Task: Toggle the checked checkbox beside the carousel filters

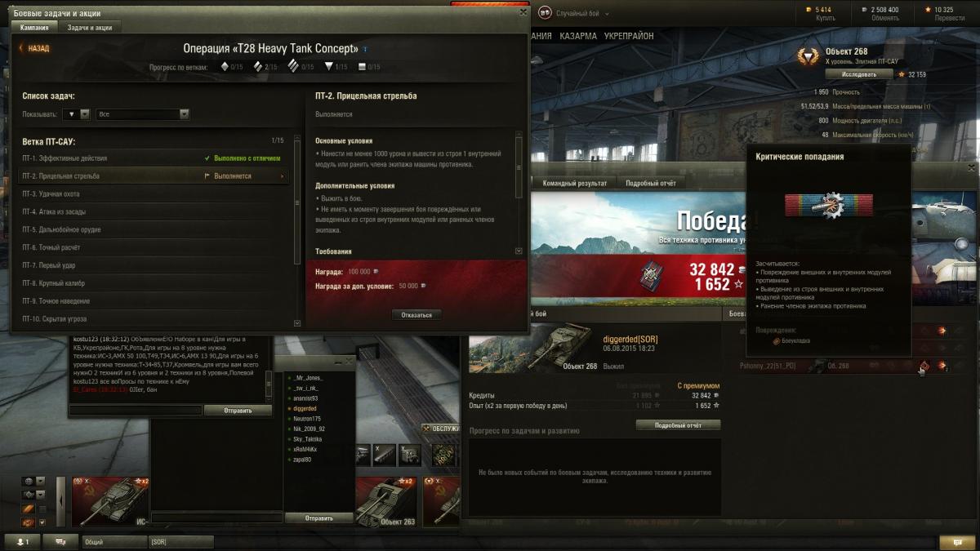Action: coord(43,522)
